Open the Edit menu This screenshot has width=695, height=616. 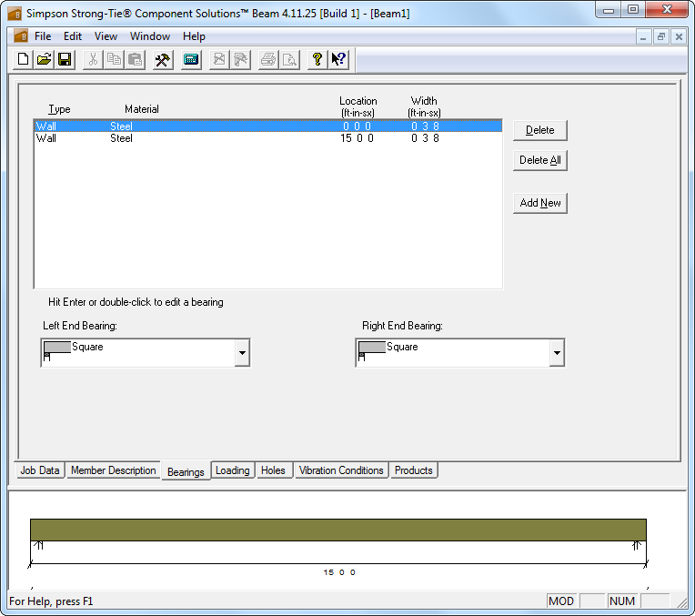73,36
